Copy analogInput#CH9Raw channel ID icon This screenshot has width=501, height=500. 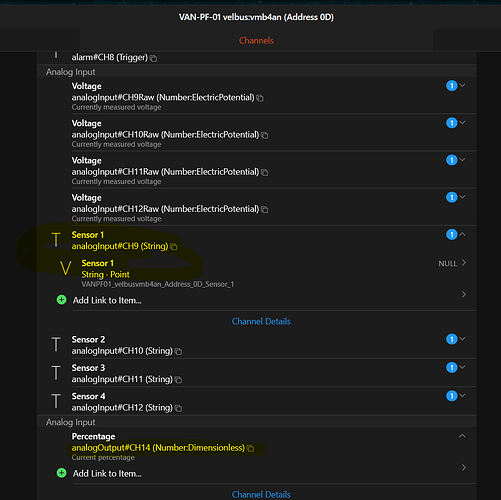pos(260,98)
